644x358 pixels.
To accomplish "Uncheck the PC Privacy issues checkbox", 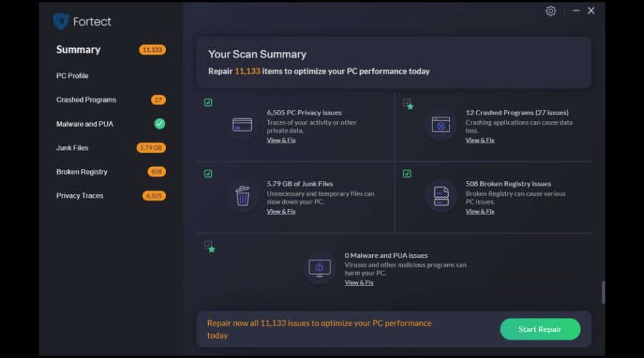I will (208, 102).
